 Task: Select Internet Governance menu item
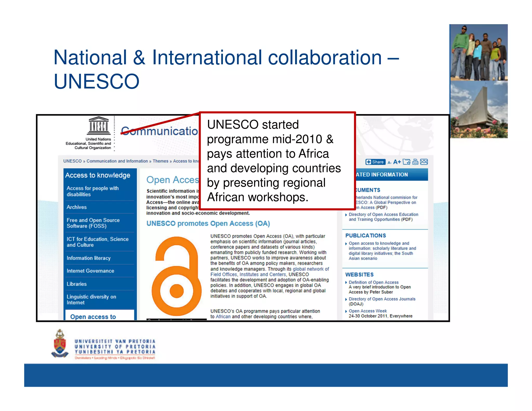90,271
